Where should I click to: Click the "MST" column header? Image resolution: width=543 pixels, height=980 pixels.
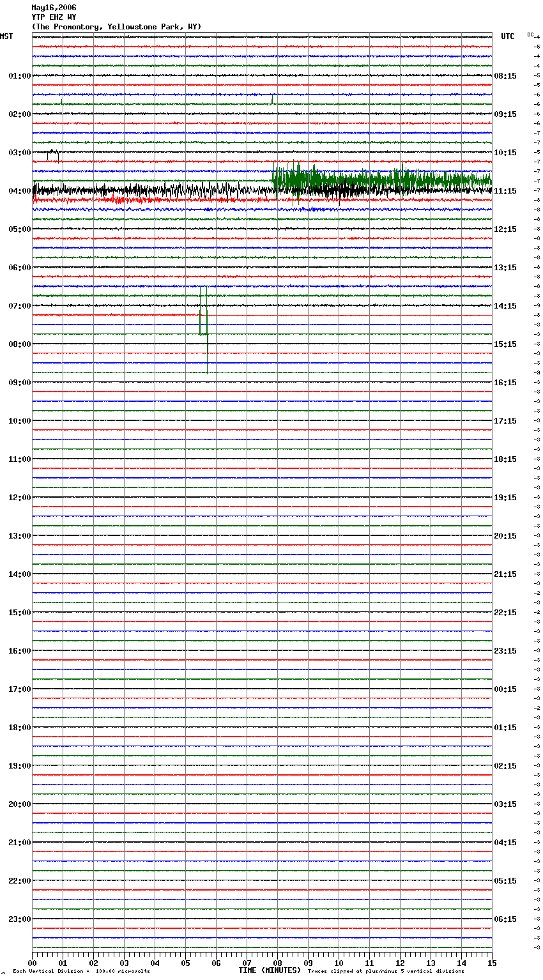click(6, 36)
